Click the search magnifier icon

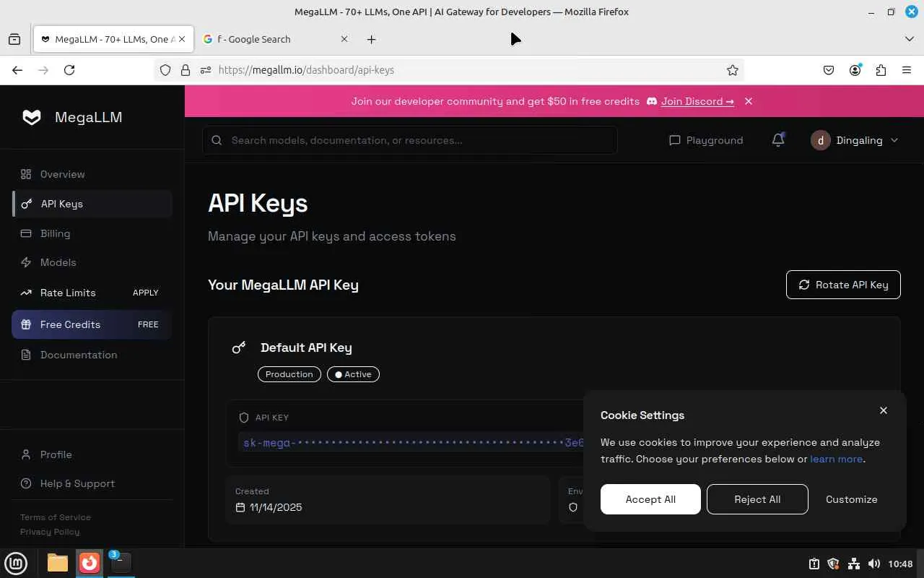click(217, 140)
